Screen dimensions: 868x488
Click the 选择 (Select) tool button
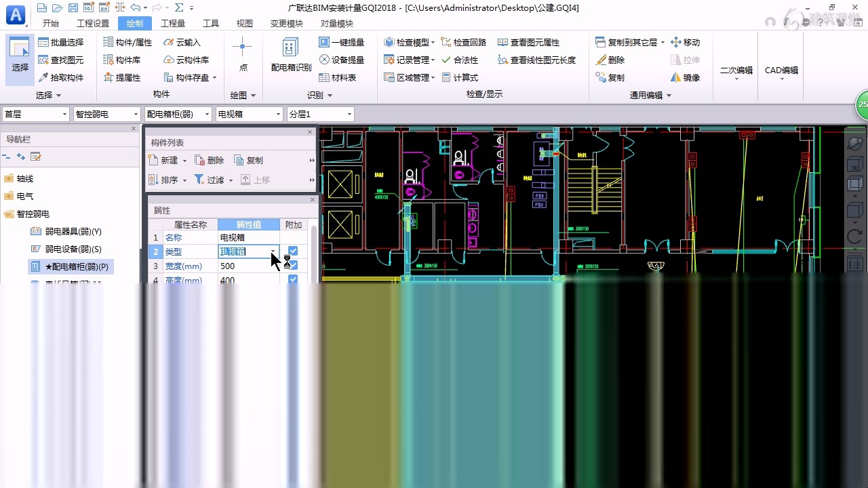click(20, 60)
